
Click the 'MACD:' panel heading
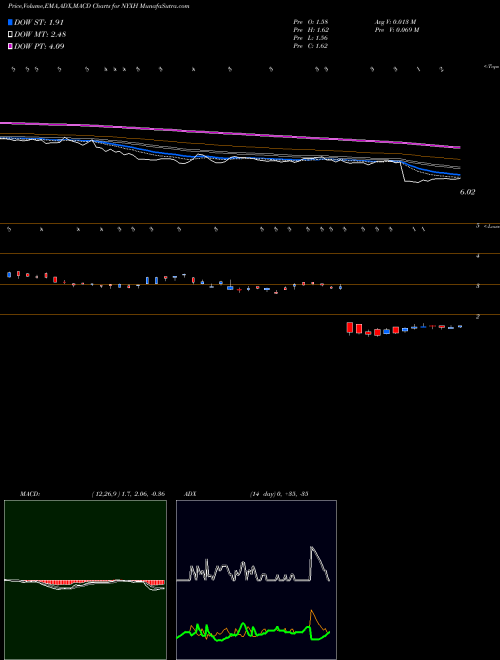click(x=30, y=494)
